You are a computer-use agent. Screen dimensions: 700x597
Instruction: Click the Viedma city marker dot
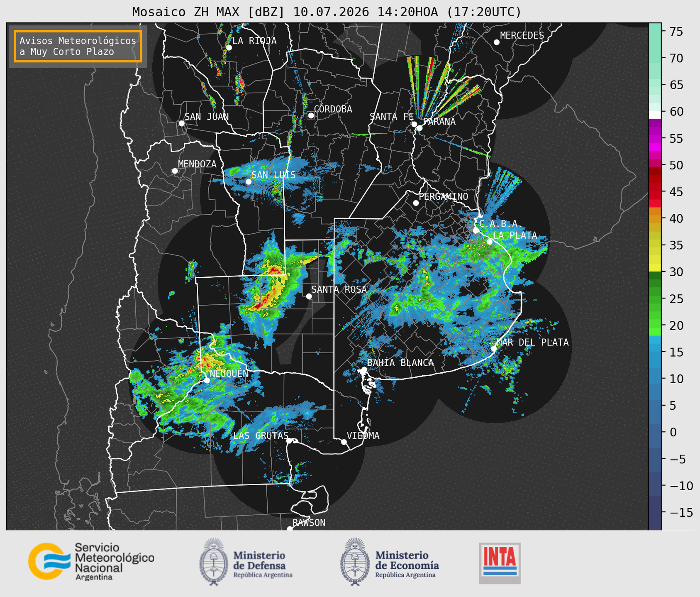[344, 442]
